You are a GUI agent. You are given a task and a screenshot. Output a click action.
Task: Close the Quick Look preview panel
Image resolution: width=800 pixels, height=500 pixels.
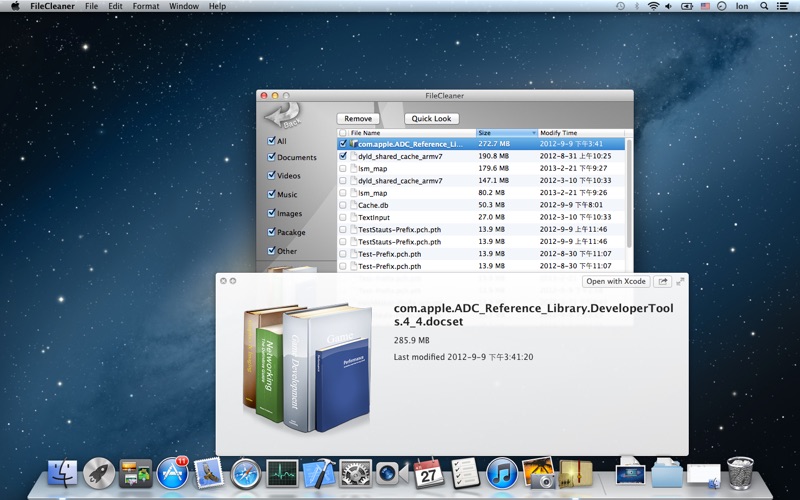pos(223,281)
